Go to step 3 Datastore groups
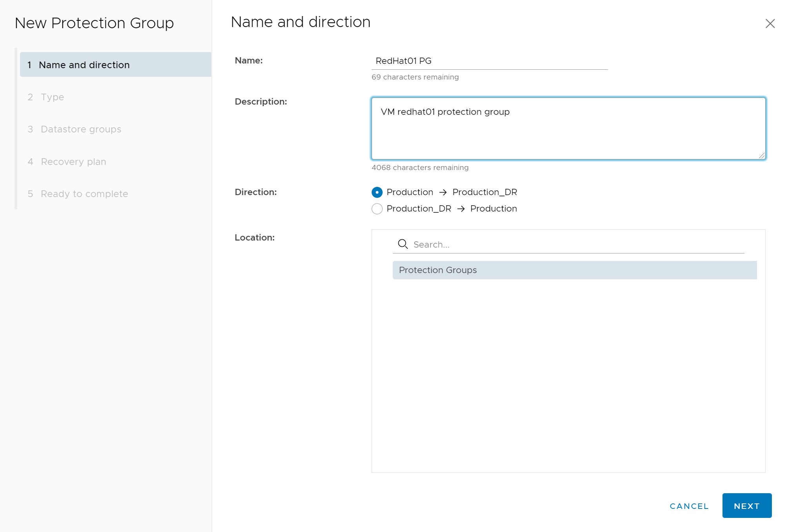 tap(81, 129)
